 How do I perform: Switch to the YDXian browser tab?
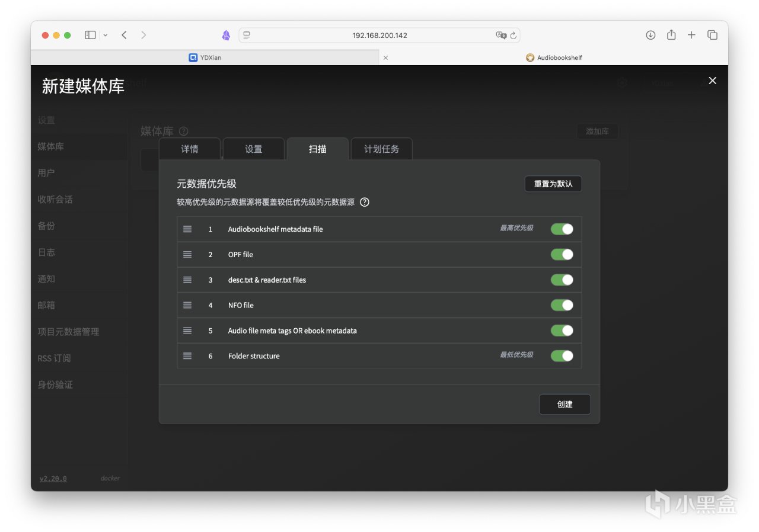point(205,57)
